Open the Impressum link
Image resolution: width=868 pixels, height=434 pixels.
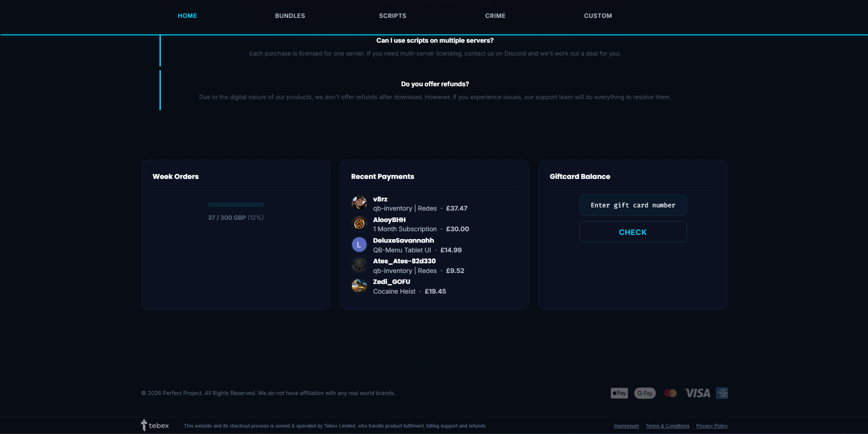626,426
